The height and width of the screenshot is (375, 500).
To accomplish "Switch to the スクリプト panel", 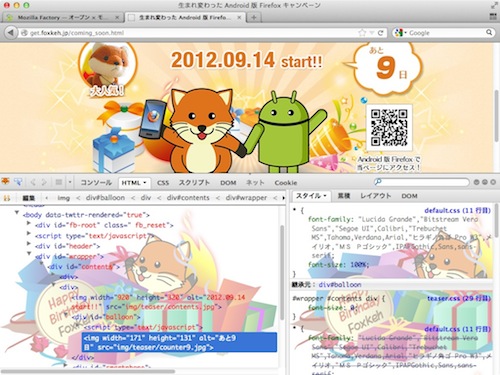I will click(x=194, y=183).
